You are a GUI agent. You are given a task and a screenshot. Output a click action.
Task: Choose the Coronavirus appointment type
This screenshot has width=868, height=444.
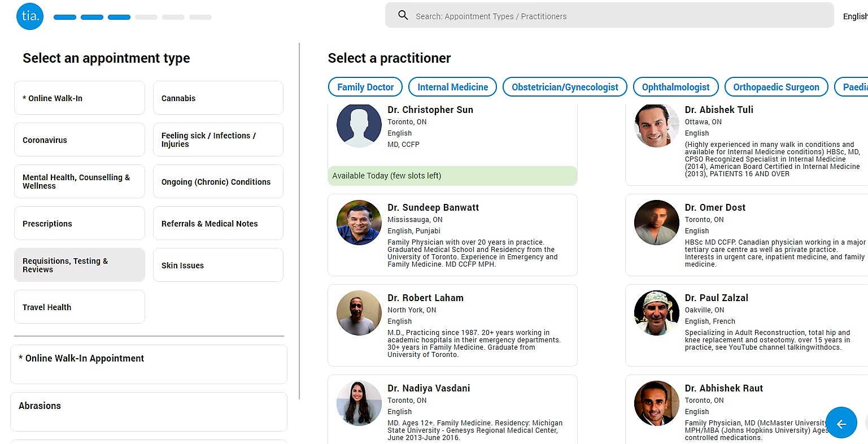80,140
